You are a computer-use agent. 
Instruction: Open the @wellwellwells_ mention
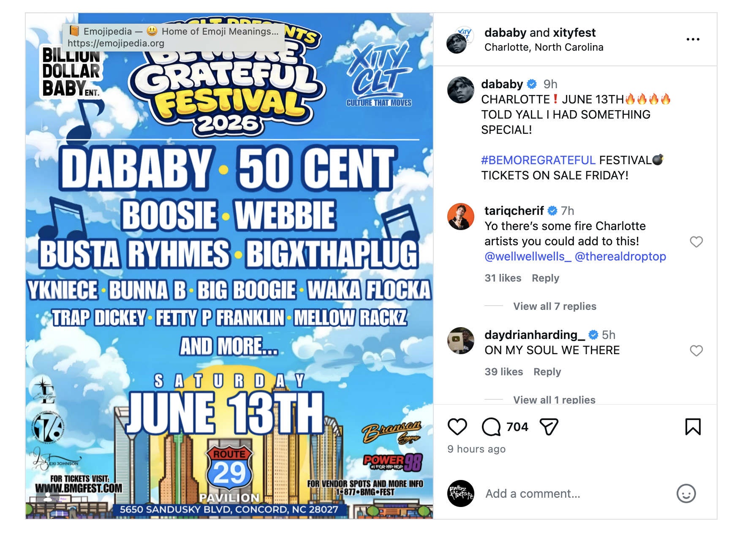click(528, 257)
